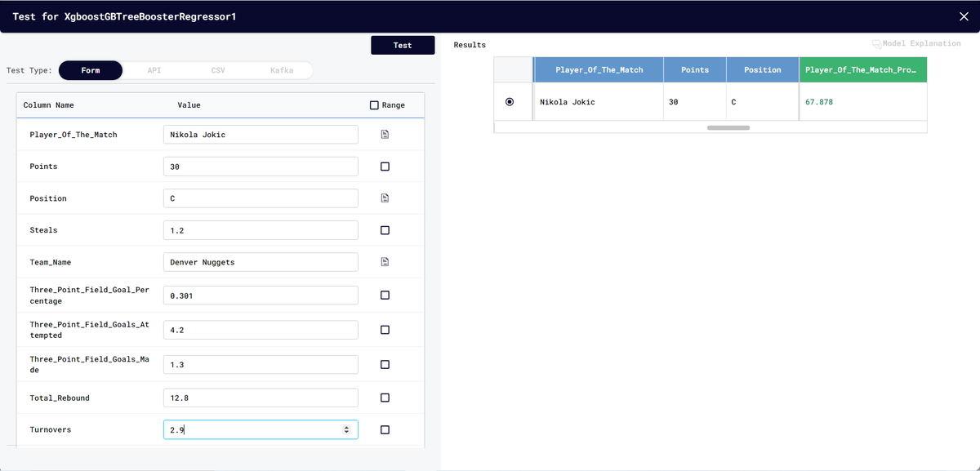980x471 pixels.
Task: Edit the Team_Name value field
Action: tap(261, 262)
